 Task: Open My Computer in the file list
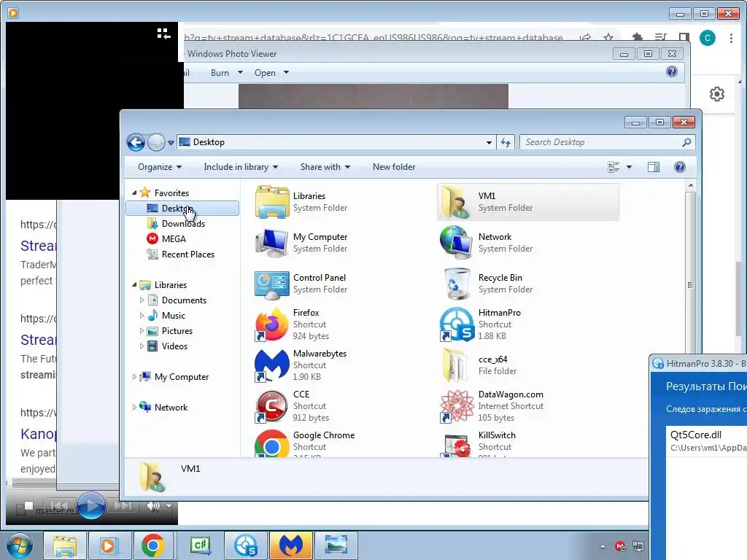[301, 243]
